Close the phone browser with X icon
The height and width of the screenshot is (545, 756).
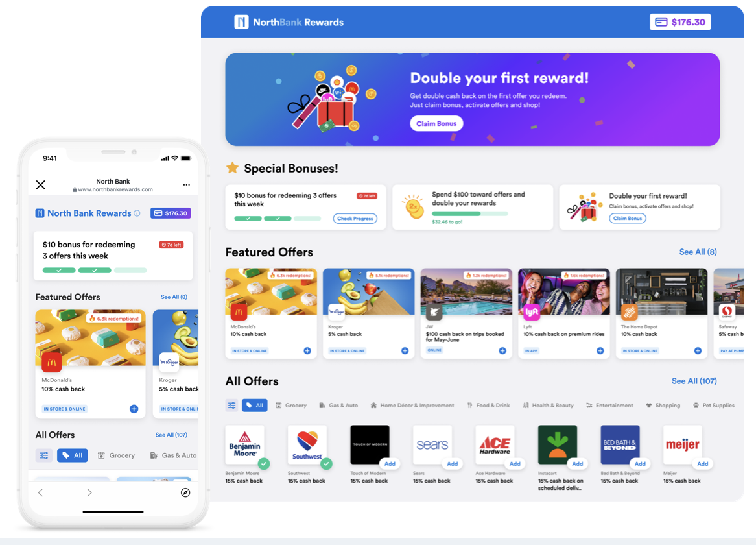[x=40, y=185]
